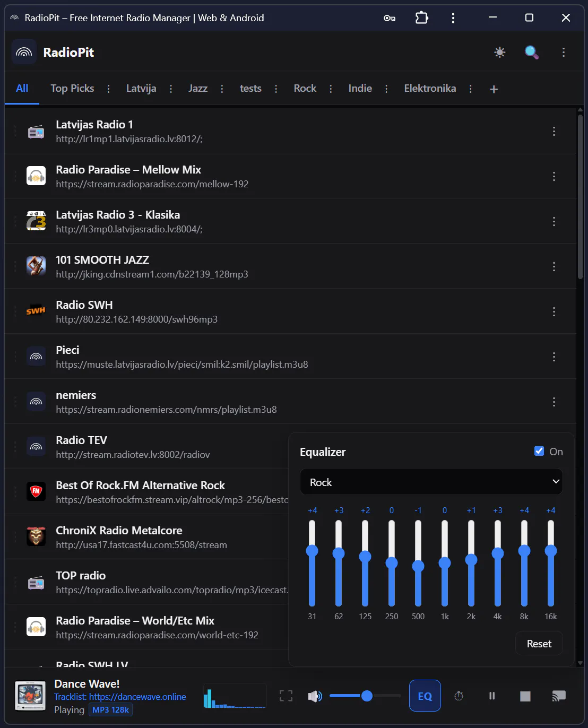
Task: Adjust the 16k equalizer slider
Action: (551, 563)
